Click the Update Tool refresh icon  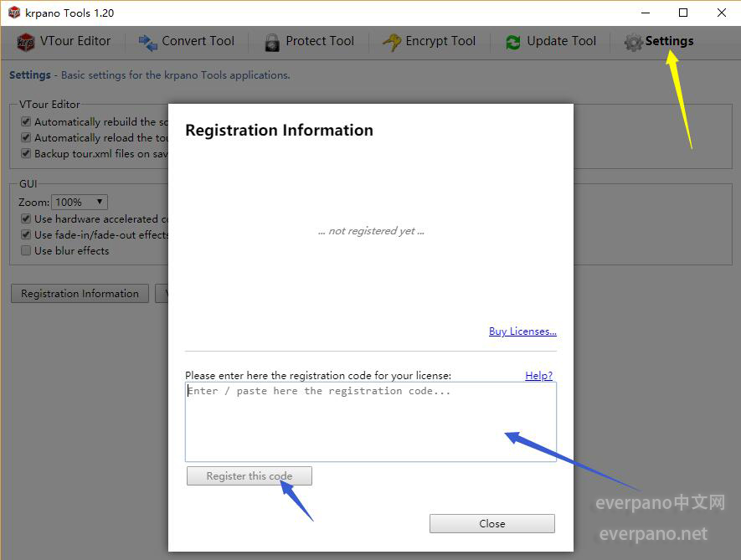pyautogui.click(x=513, y=42)
